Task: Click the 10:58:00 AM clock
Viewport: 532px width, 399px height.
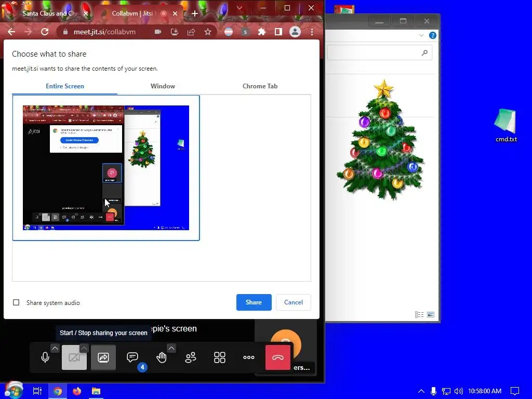Action: [485, 391]
